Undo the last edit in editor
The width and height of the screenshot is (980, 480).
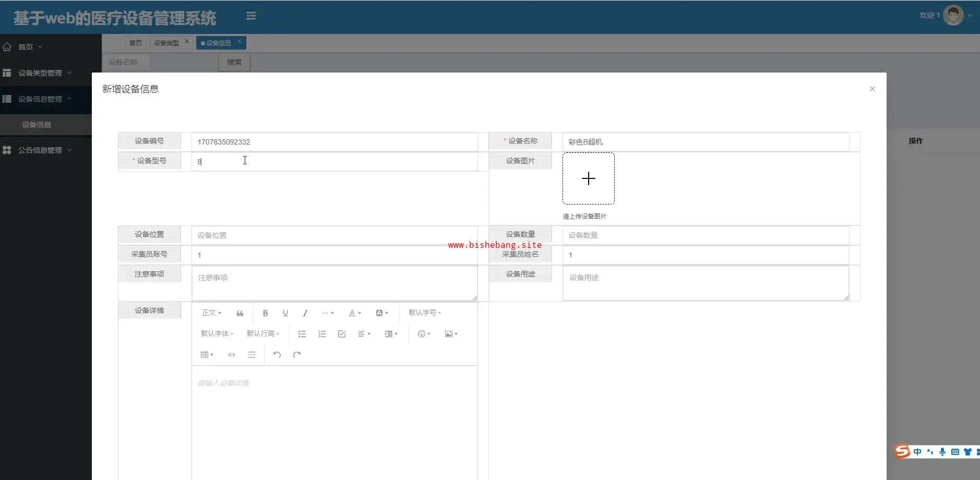[x=277, y=355]
